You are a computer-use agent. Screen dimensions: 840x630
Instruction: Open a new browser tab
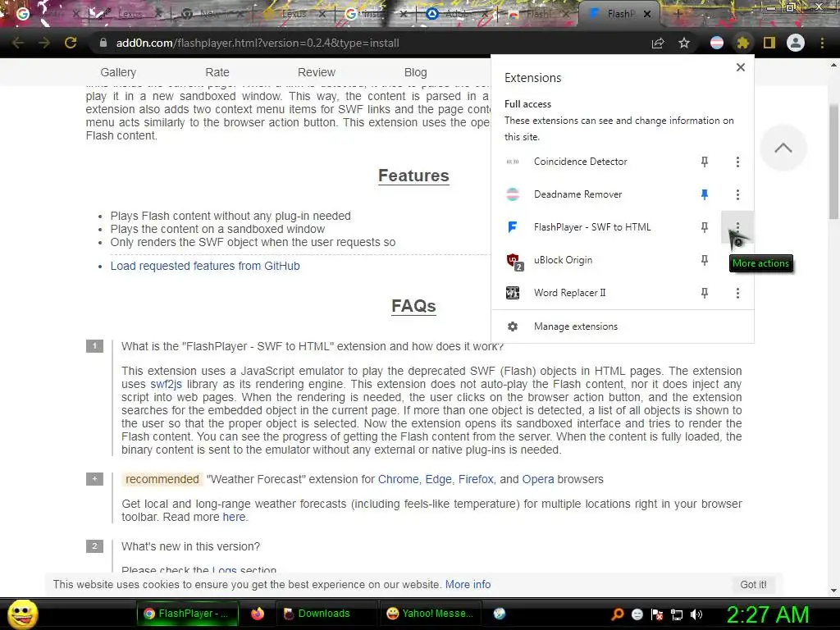[678, 15]
